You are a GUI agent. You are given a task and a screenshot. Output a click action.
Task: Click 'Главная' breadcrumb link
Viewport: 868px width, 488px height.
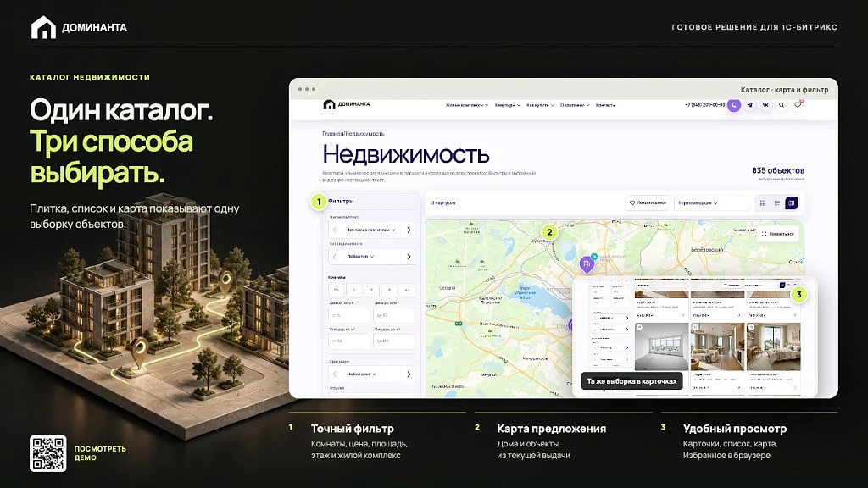[x=333, y=134]
